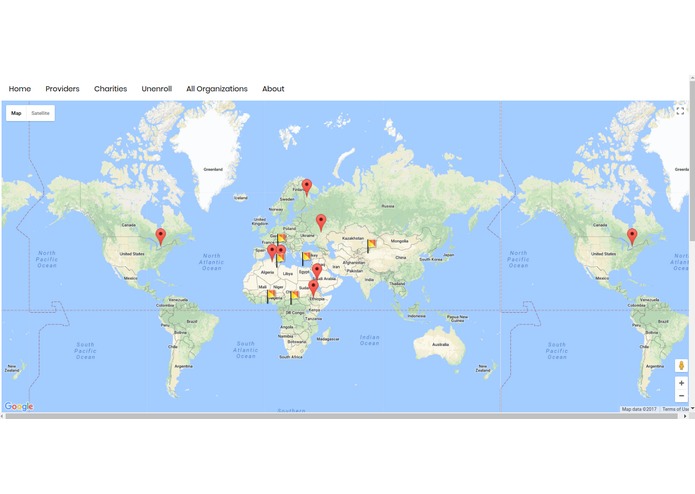Select the Map view type button

[16, 113]
